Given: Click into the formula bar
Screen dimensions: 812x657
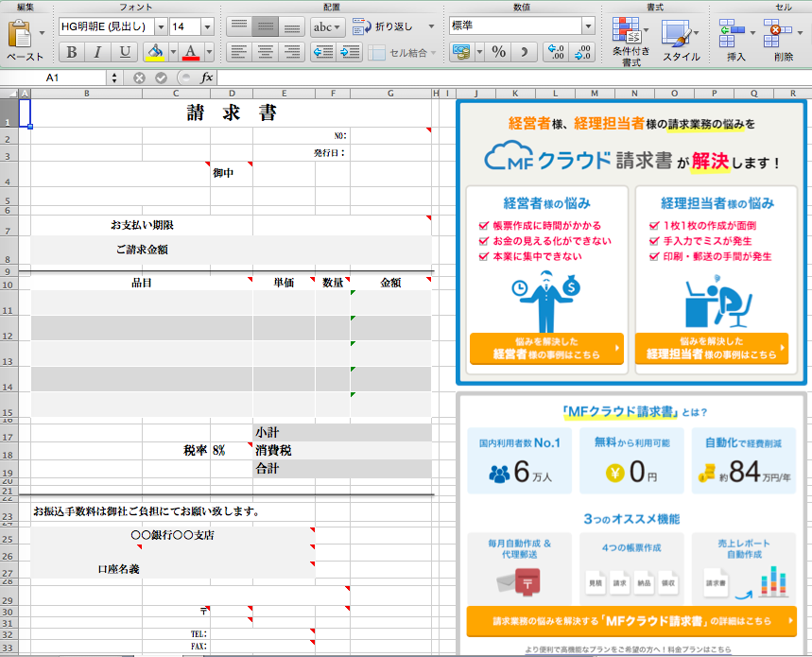Looking at the screenshot, I should coord(514,78).
